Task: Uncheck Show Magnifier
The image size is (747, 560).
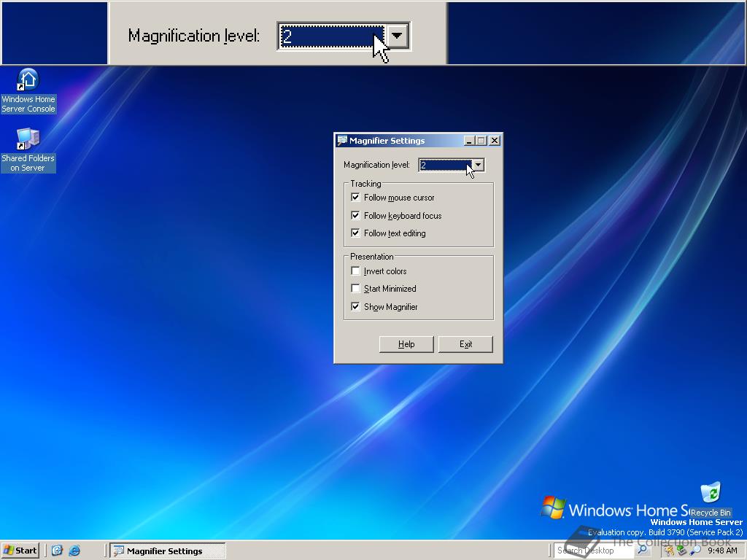Action: pos(355,307)
